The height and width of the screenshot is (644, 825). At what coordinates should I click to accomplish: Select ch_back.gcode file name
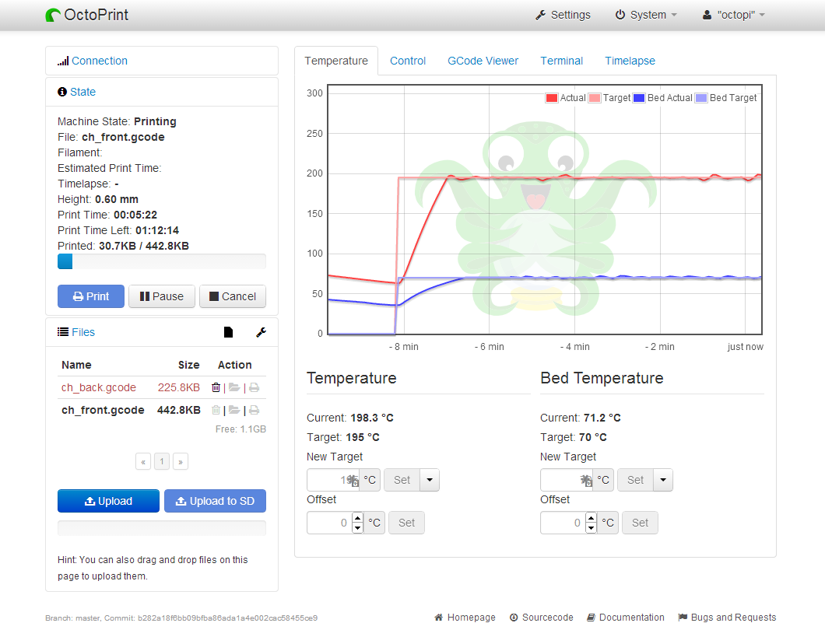point(98,387)
